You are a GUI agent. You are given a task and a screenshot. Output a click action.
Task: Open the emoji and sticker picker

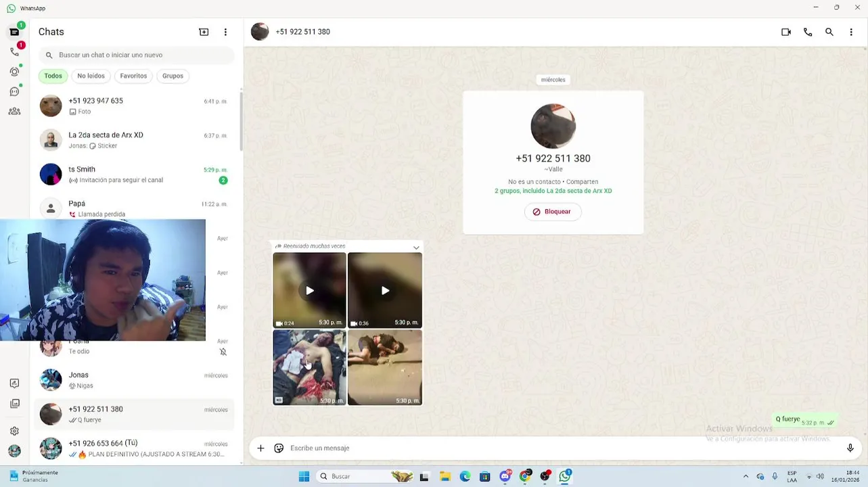pos(279,448)
